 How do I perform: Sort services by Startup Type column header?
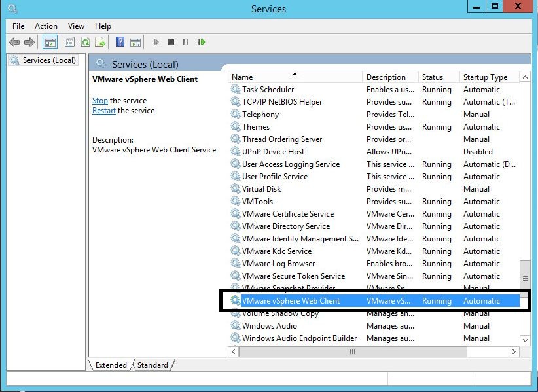[x=485, y=77]
